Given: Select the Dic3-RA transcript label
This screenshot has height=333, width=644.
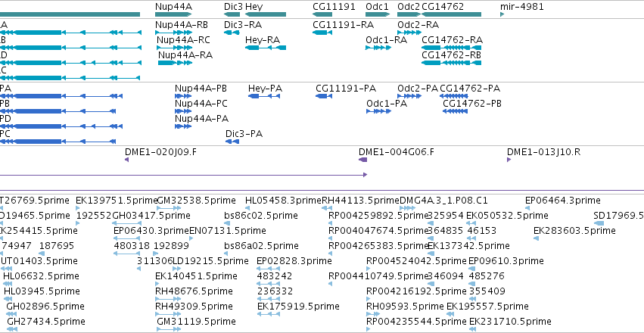Looking at the screenshot, I should 243,25.
